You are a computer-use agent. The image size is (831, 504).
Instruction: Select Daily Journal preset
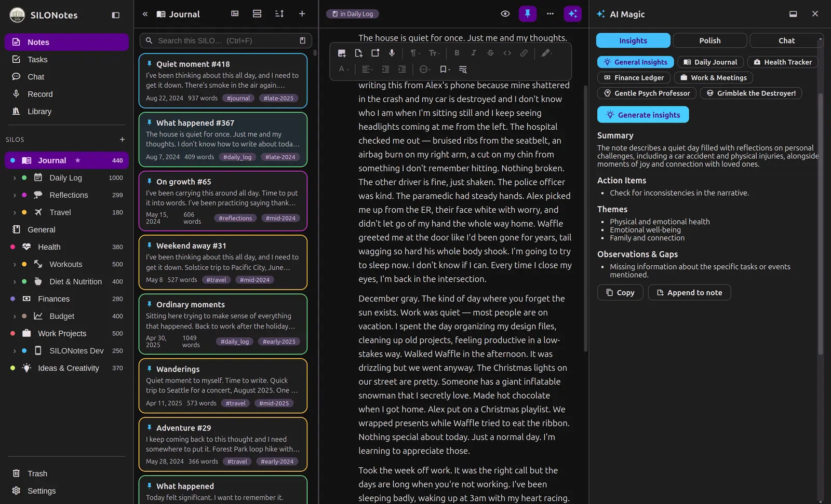coord(710,62)
